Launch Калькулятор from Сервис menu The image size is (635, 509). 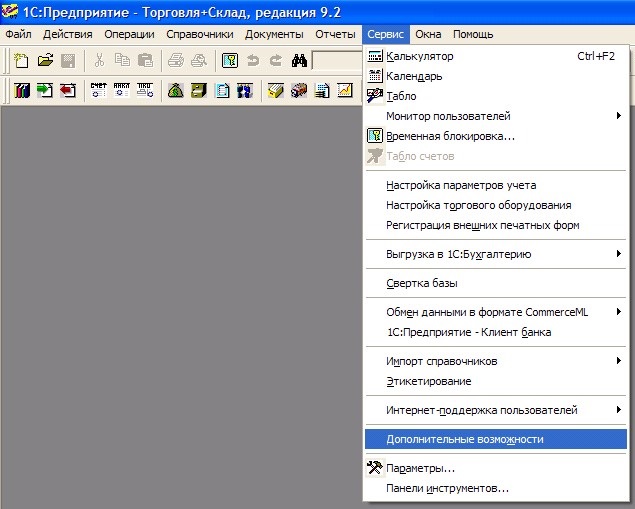[496, 56]
